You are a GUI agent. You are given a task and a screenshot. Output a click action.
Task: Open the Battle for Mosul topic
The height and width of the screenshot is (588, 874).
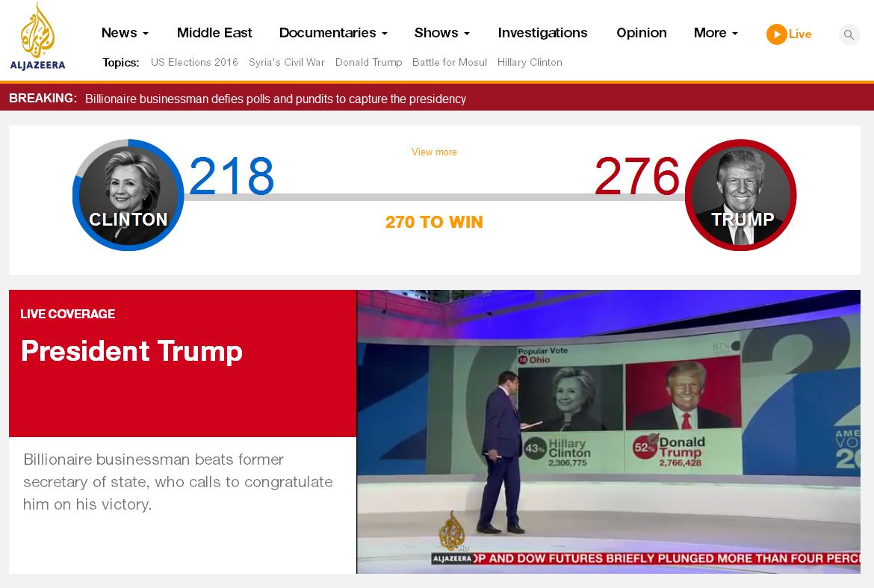pos(449,63)
